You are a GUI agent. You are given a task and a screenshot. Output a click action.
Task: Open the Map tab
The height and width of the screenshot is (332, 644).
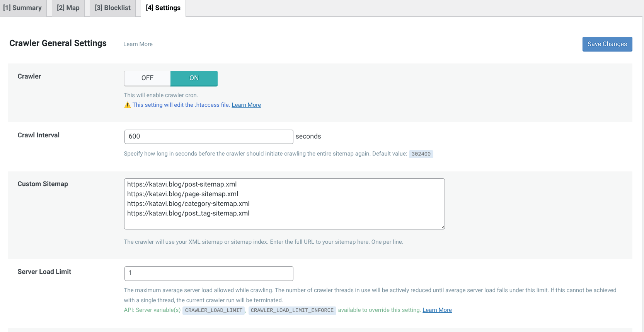(x=68, y=8)
